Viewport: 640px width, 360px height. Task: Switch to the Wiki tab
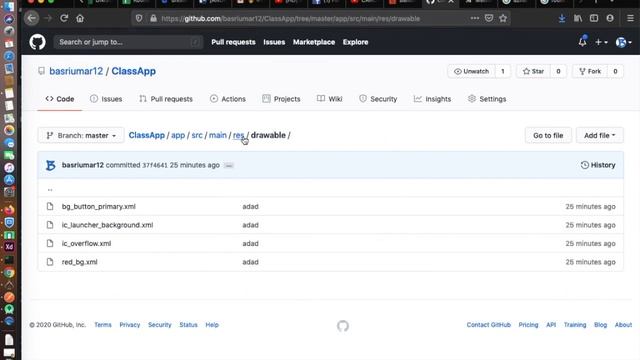(329, 99)
